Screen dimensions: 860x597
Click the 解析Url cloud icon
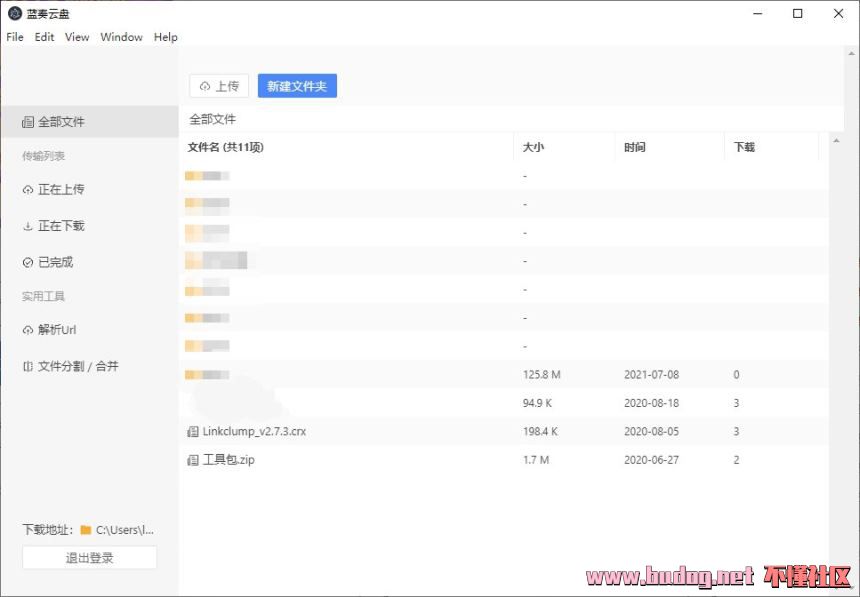click(x=28, y=331)
